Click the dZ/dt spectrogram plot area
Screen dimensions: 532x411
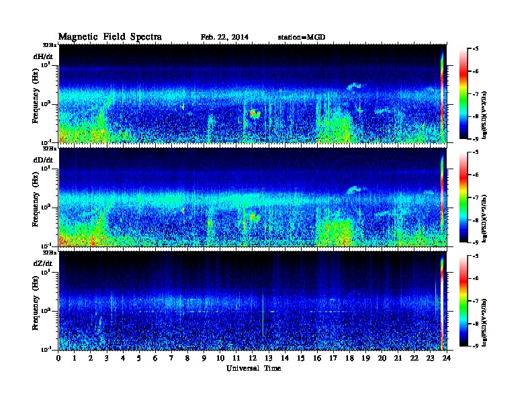(253, 301)
